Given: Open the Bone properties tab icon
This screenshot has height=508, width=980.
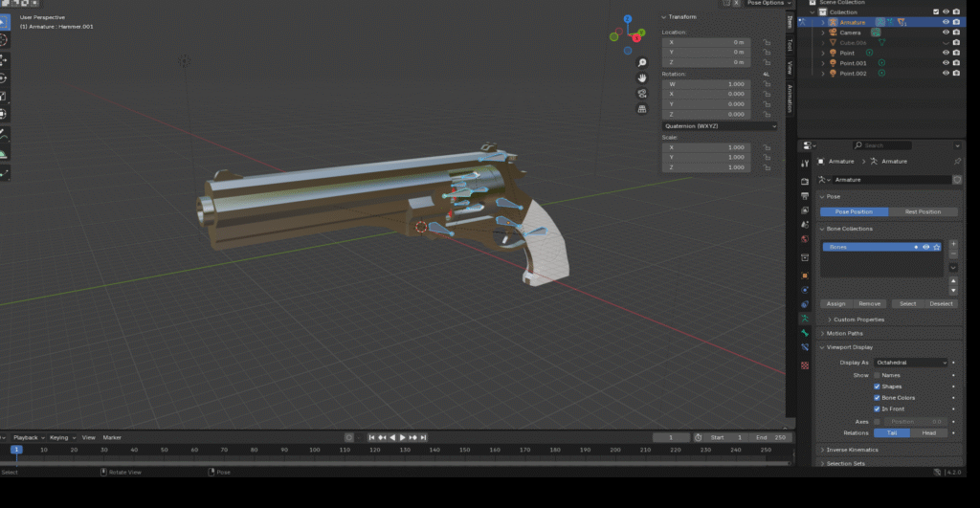Looking at the screenshot, I should pos(805,332).
